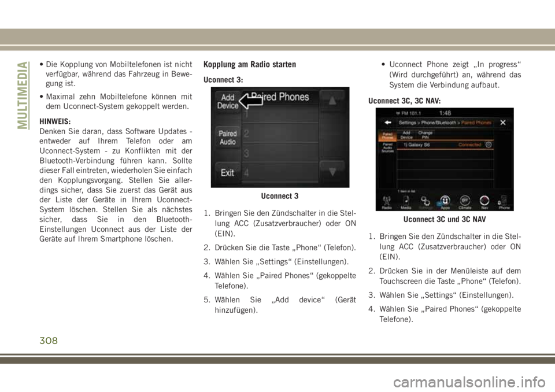This screenshot has width=555, height=392.
Task: Open Phone from the Uconnect 3C menu bar
Action: 504,202
